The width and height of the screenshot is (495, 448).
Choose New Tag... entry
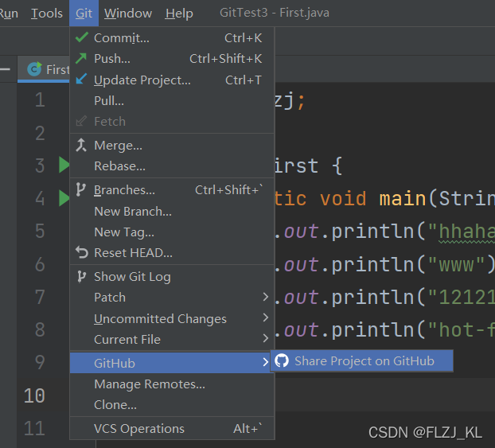(172, 232)
